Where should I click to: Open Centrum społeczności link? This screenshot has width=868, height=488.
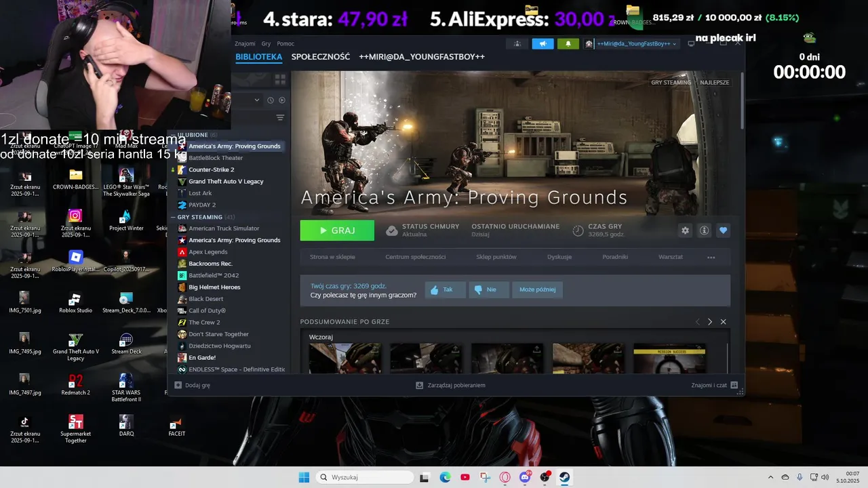point(416,257)
